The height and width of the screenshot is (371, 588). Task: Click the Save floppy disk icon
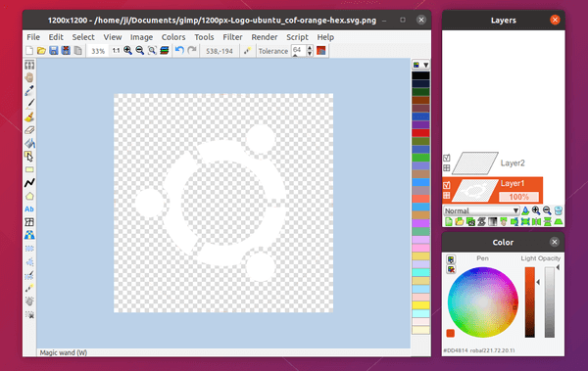point(54,51)
